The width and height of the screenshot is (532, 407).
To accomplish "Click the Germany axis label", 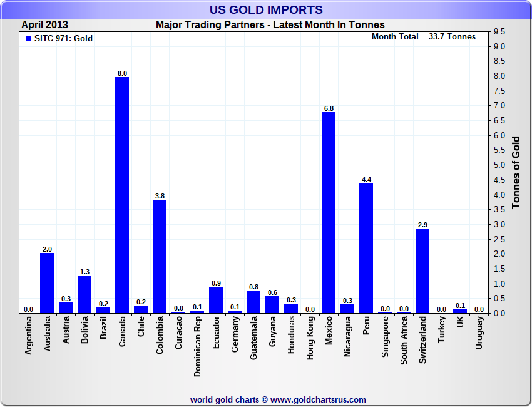I will (x=235, y=334).
